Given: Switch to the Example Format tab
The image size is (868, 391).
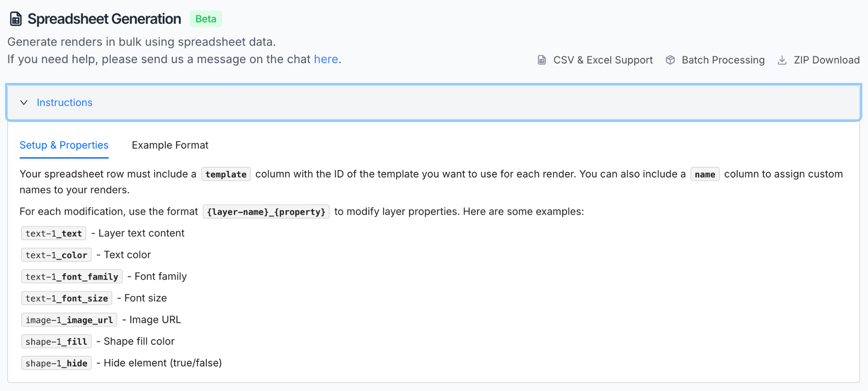Looking at the screenshot, I should click(x=170, y=145).
